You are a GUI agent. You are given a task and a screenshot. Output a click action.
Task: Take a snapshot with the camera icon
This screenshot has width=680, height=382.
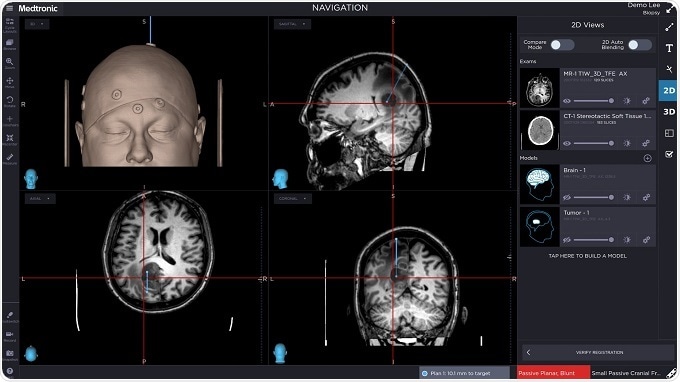click(x=10, y=355)
